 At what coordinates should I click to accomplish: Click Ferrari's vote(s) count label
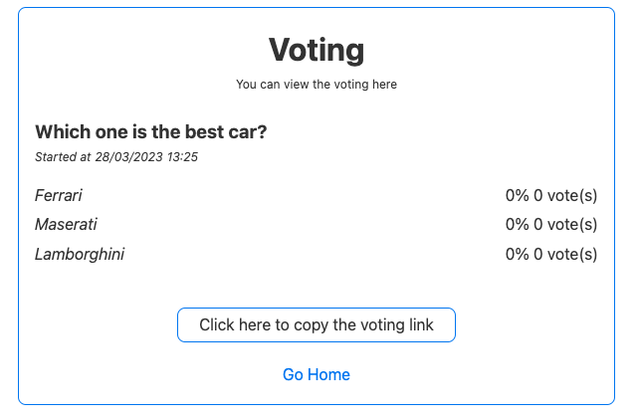point(566,195)
